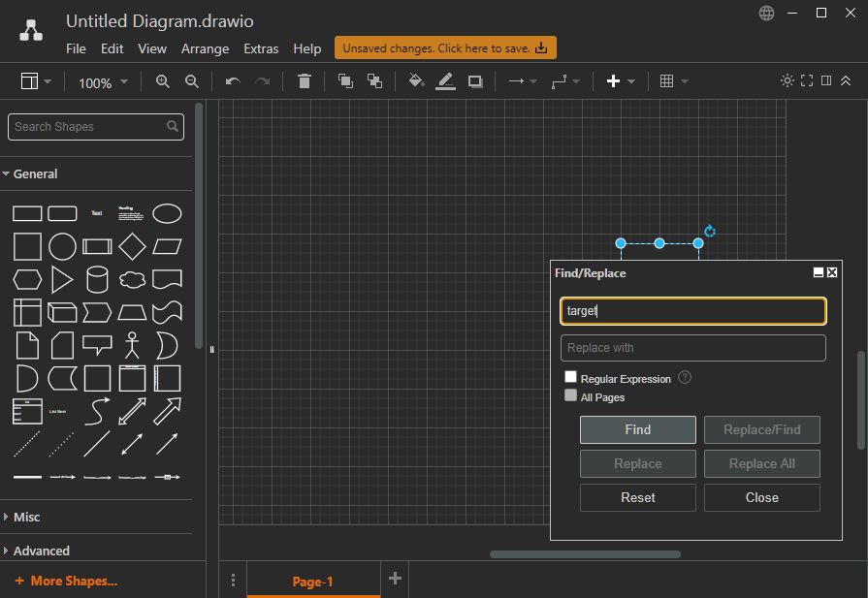Screen dimensions: 868x598
Task: Open the Edit menu
Action: tap(112, 48)
